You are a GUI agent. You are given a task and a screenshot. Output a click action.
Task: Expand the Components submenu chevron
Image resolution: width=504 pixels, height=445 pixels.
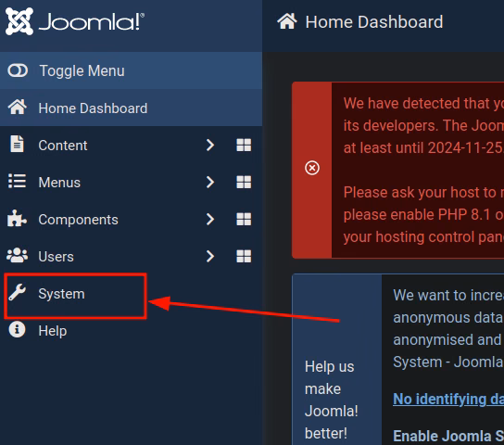point(210,220)
